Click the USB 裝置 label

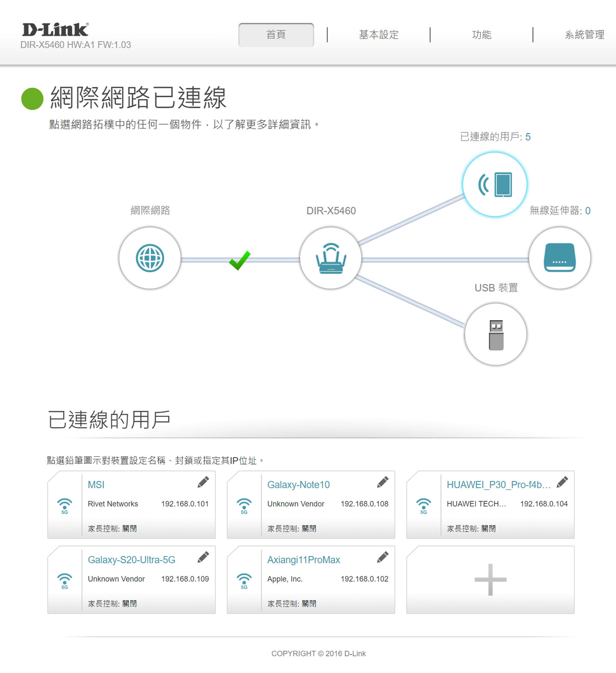(x=496, y=288)
